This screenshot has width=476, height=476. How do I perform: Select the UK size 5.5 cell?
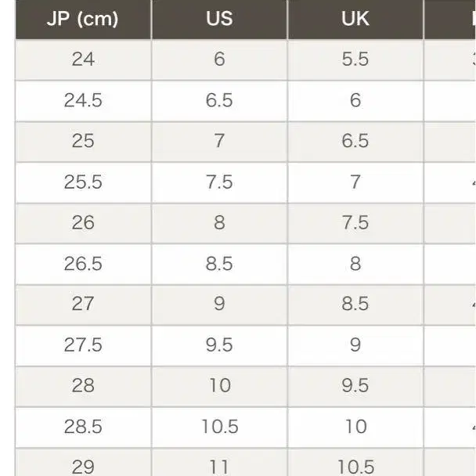pos(355,59)
